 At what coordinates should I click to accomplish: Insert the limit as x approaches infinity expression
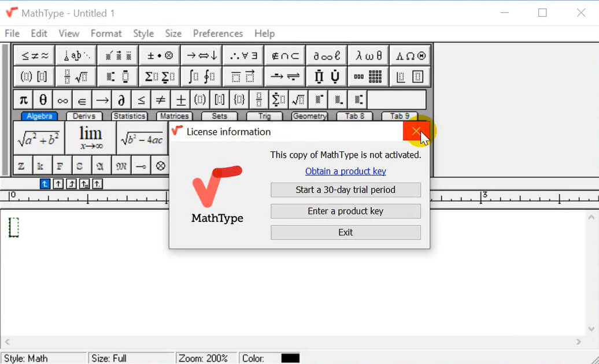click(91, 138)
